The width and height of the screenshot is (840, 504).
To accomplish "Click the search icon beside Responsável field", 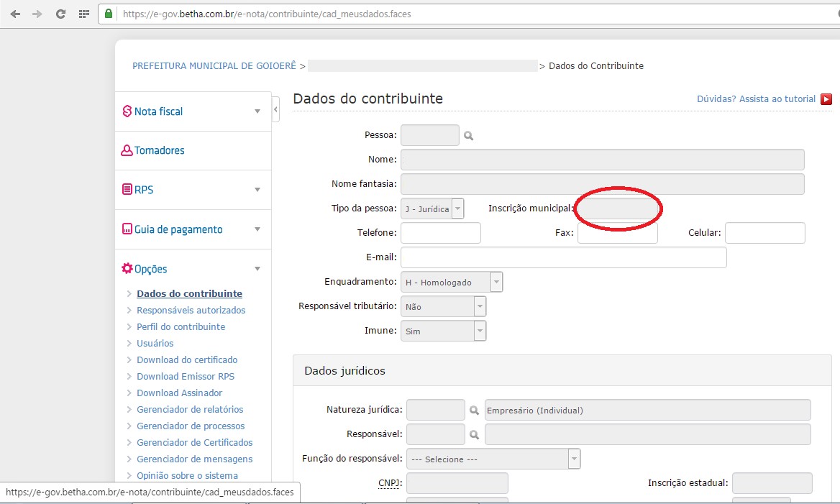I will (475, 435).
